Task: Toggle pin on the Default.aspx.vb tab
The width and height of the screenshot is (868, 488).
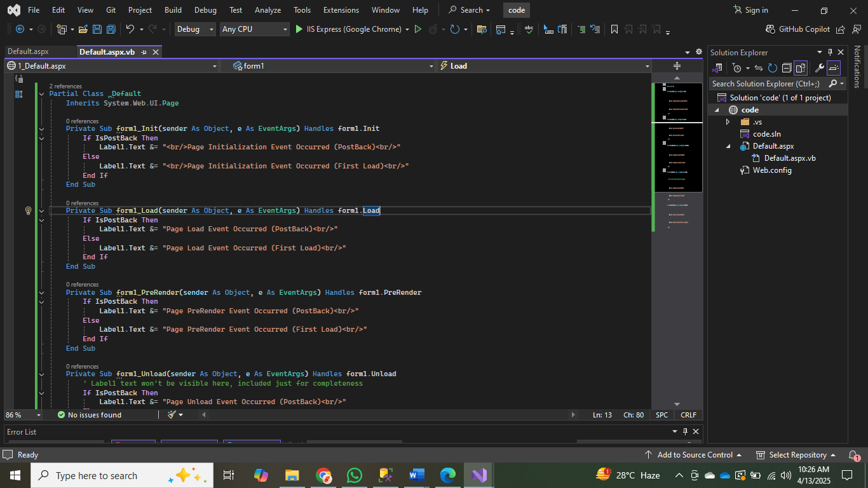Action: tap(144, 52)
